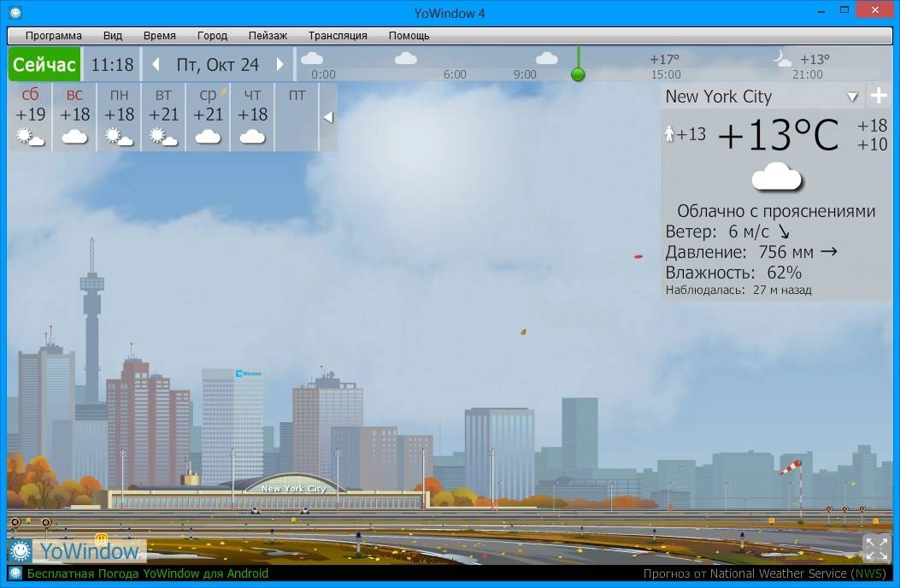Screen dimensions: 900x588
Task: Open the Город menu
Action: 212,36
